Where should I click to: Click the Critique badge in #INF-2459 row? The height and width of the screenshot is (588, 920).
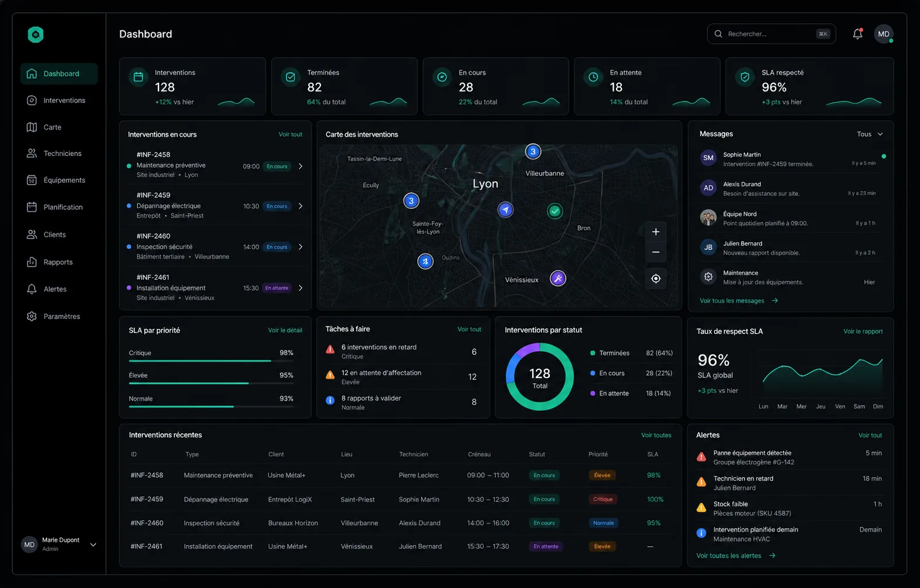(603, 499)
